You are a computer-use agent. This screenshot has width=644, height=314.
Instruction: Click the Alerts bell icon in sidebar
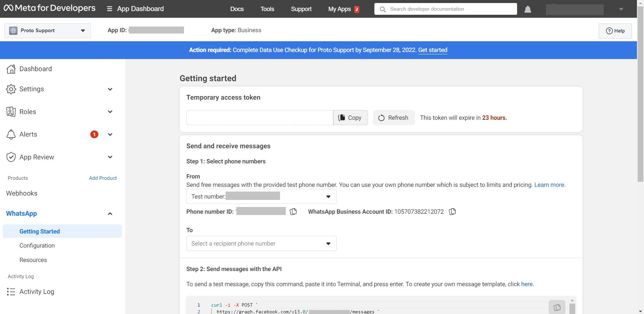click(11, 135)
